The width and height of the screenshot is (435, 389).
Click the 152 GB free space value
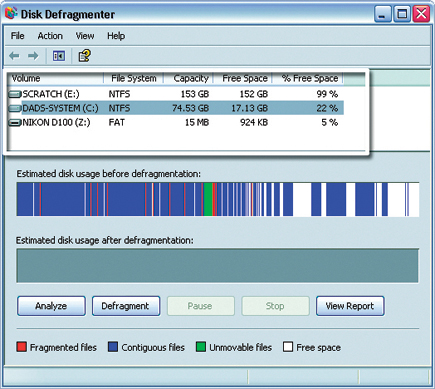(x=254, y=94)
